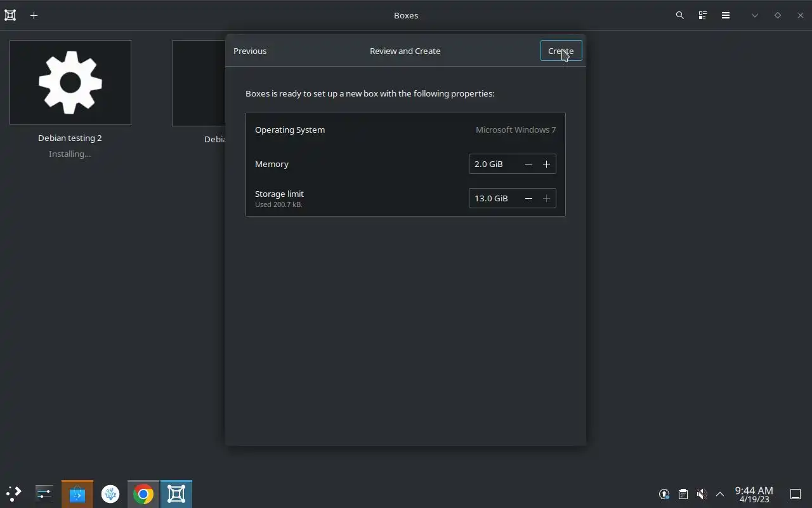Click the 'Operating System' row label

coord(290,130)
